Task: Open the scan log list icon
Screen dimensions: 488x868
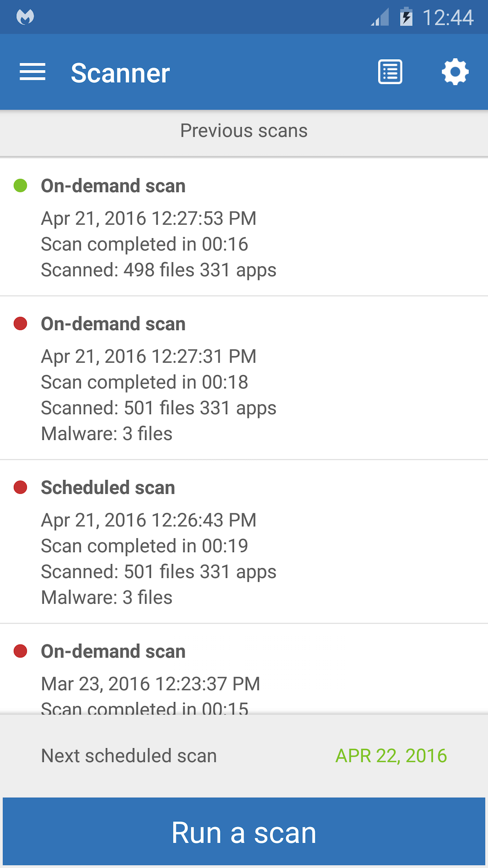Action: click(x=390, y=72)
